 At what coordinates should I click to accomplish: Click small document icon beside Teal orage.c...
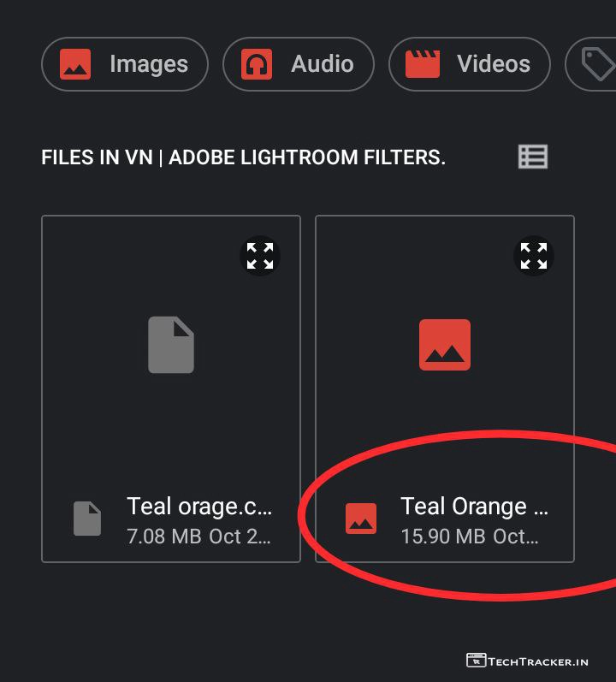87,519
